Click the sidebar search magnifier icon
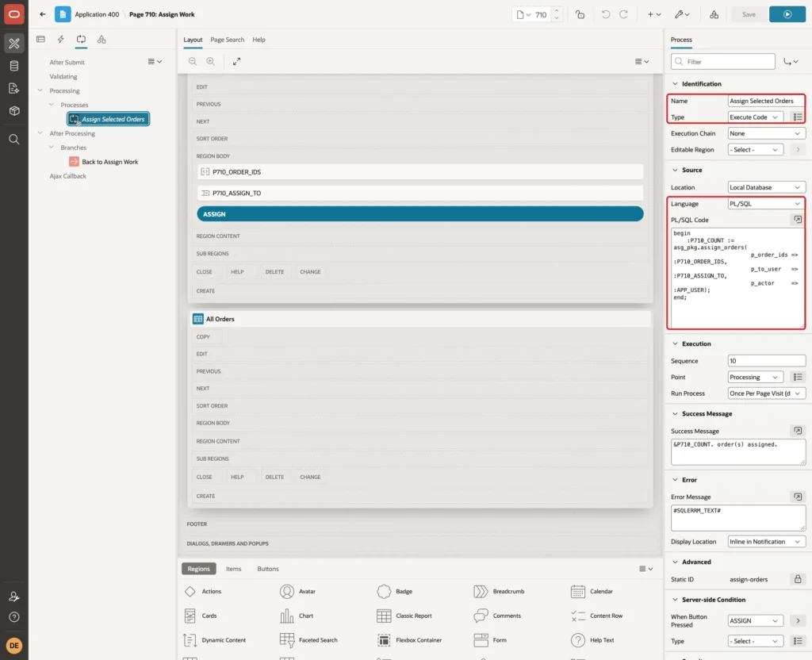 (14, 140)
